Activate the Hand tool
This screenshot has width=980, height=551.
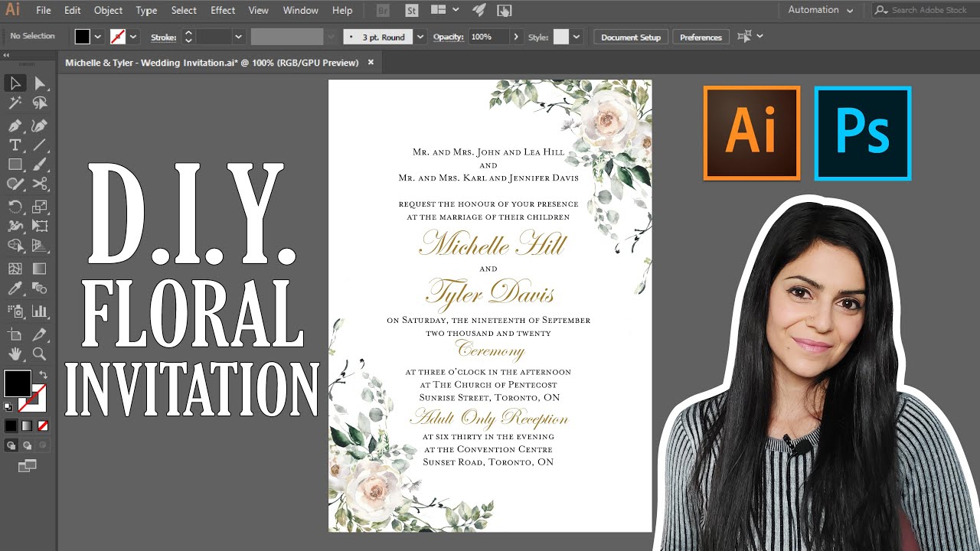(x=15, y=354)
